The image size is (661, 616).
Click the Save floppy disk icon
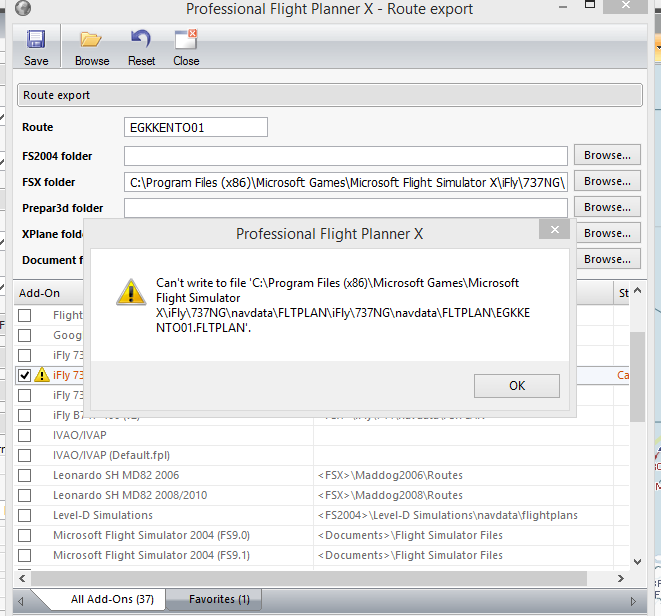pos(36,39)
